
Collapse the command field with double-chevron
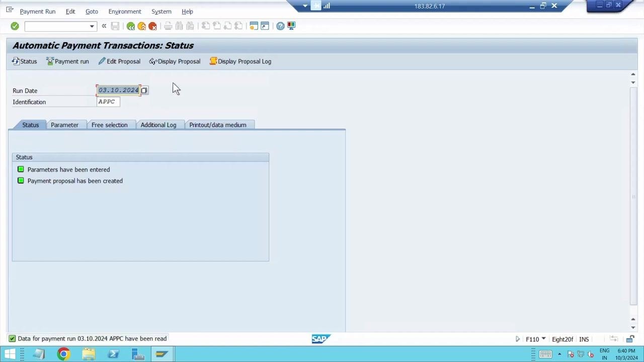(x=104, y=26)
